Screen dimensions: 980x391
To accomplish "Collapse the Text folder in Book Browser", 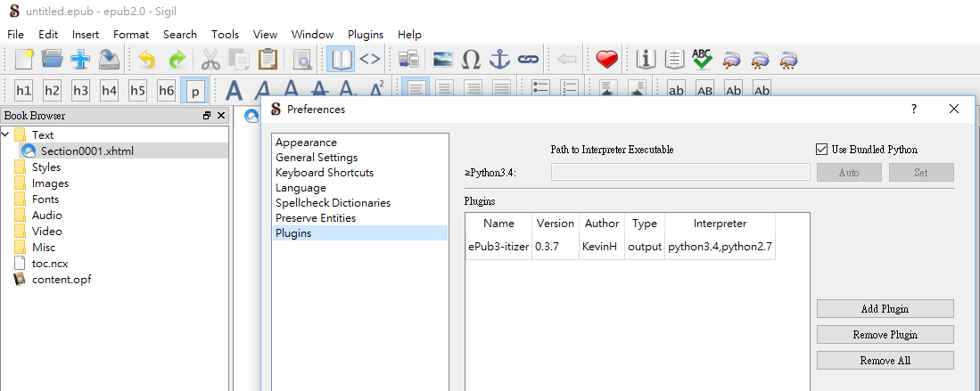I will 6,134.
